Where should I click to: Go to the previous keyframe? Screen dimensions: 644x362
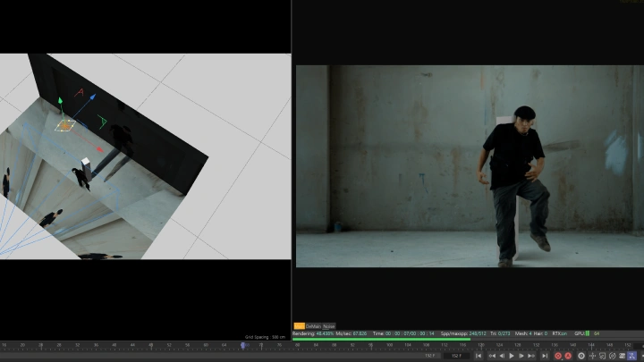pyautogui.click(x=491, y=356)
